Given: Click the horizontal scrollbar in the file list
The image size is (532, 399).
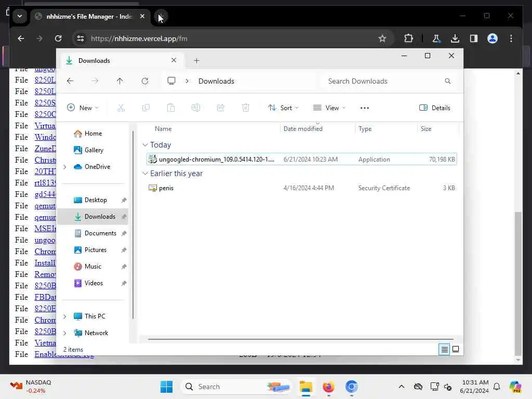Looking at the screenshot, I should 301,339.
